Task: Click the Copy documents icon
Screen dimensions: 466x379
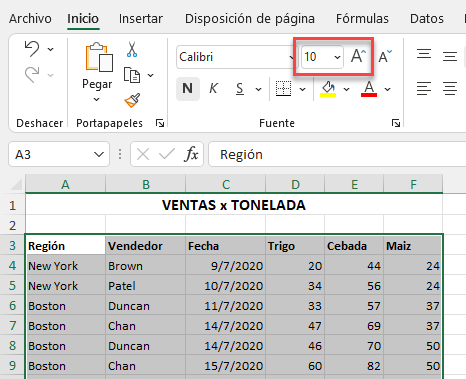Action: pyautogui.click(x=132, y=75)
